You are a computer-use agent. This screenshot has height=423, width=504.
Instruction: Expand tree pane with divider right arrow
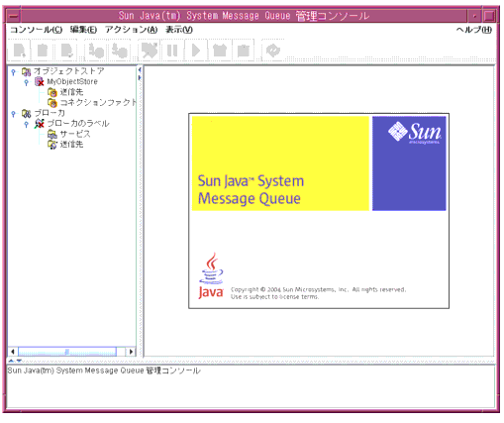(140, 78)
